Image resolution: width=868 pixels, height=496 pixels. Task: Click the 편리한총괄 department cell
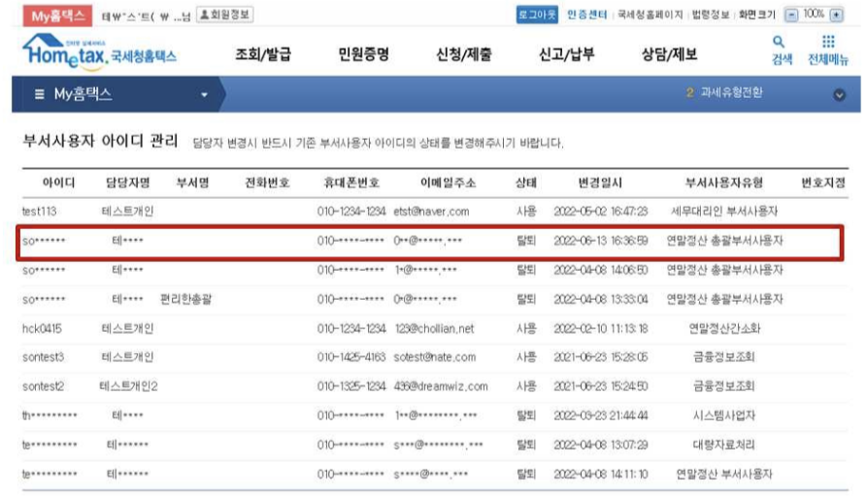186,300
